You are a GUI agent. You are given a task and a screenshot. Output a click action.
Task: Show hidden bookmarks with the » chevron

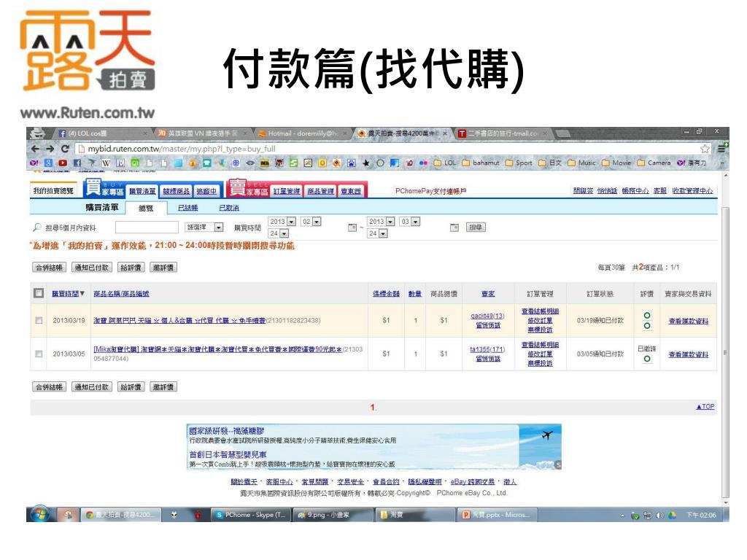[x=721, y=163]
